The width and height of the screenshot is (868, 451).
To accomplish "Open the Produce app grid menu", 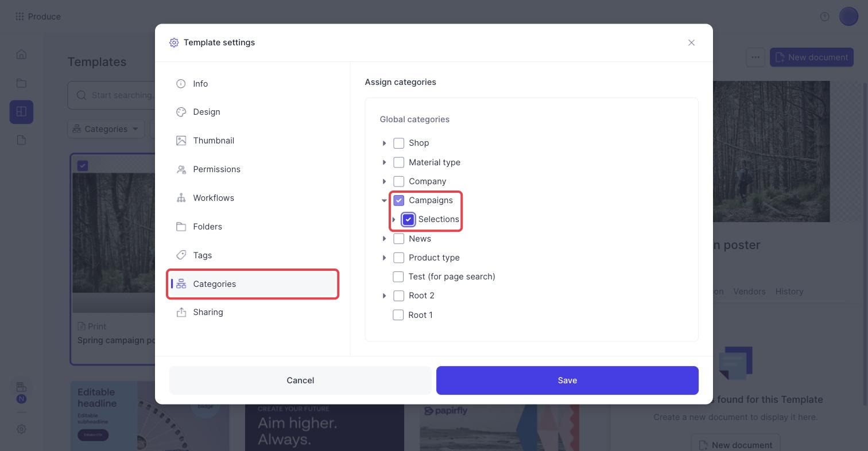I will pos(20,17).
